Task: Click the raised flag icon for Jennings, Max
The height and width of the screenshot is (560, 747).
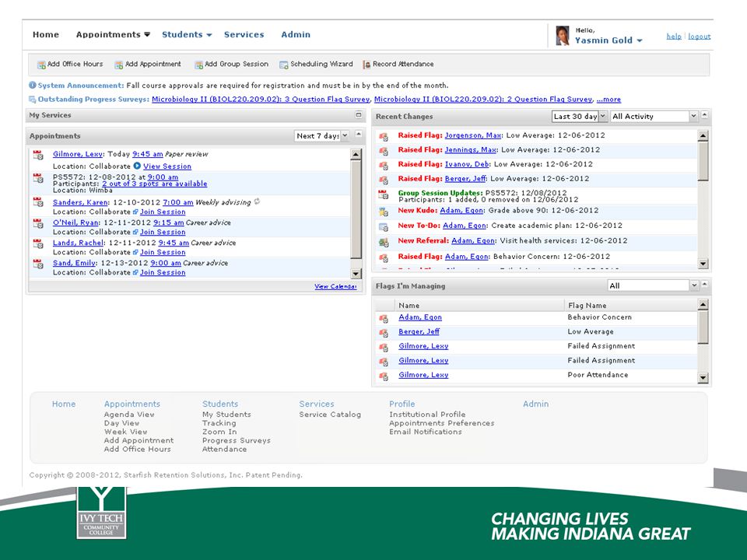Action: [384, 151]
